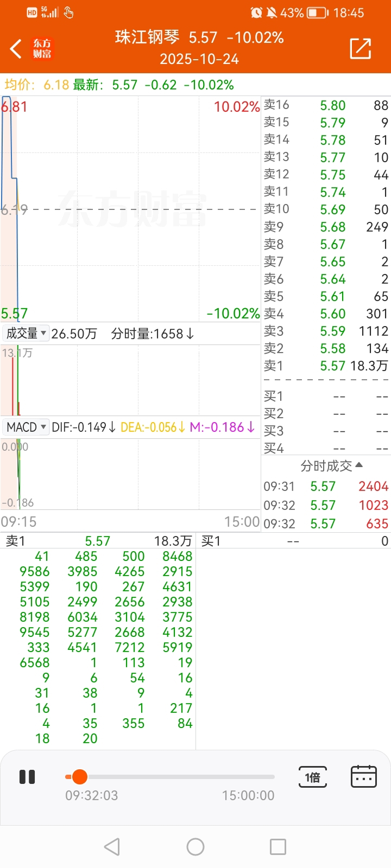
Task: Tap replay end time 15:00:00
Action: tap(248, 795)
